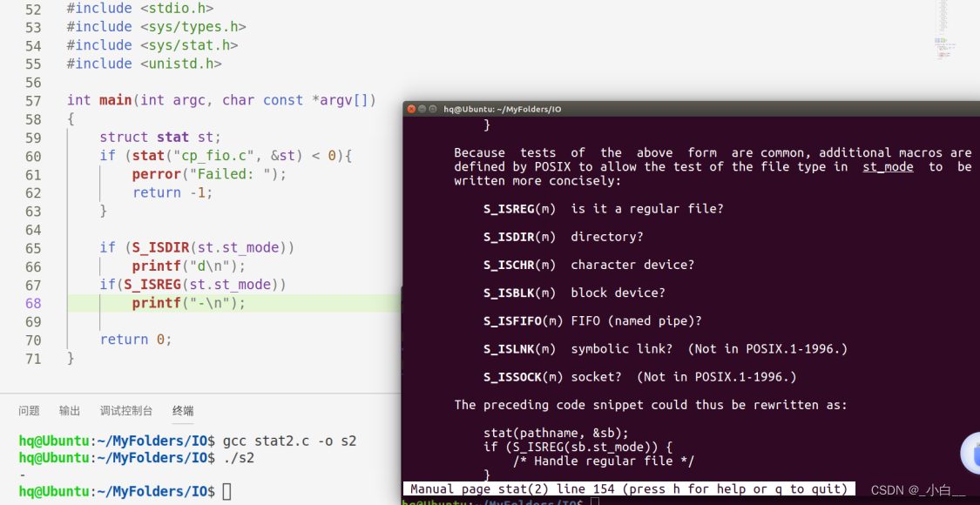The image size is (980, 505).
Task: Click #include <stdio.h> on line 52
Action: pyautogui.click(x=140, y=9)
